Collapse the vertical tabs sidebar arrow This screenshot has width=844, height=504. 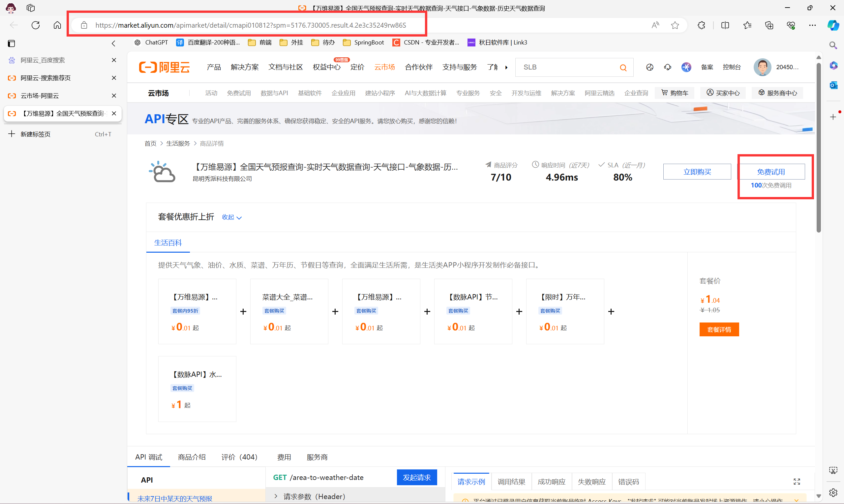point(113,43)
